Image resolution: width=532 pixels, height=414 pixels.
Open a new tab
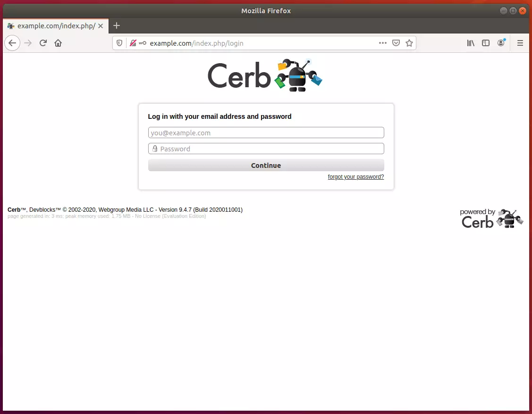pyautogui.click(x=117, y=25)
